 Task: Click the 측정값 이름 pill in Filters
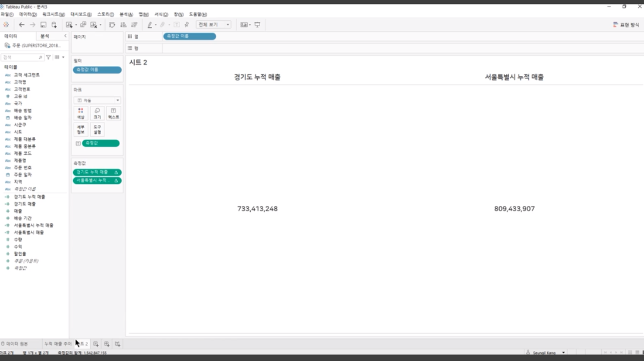tap(97, 70)
